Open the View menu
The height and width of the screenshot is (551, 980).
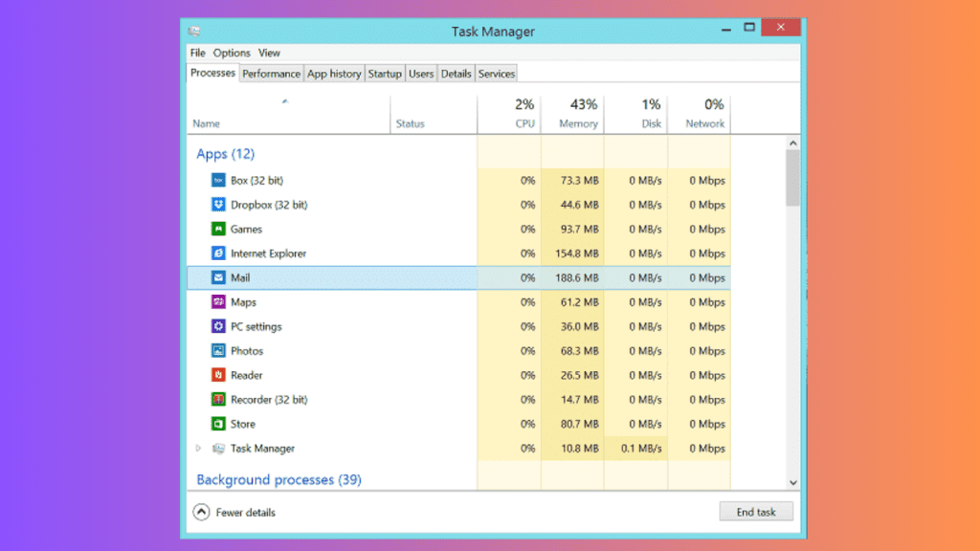pos(269,54)
